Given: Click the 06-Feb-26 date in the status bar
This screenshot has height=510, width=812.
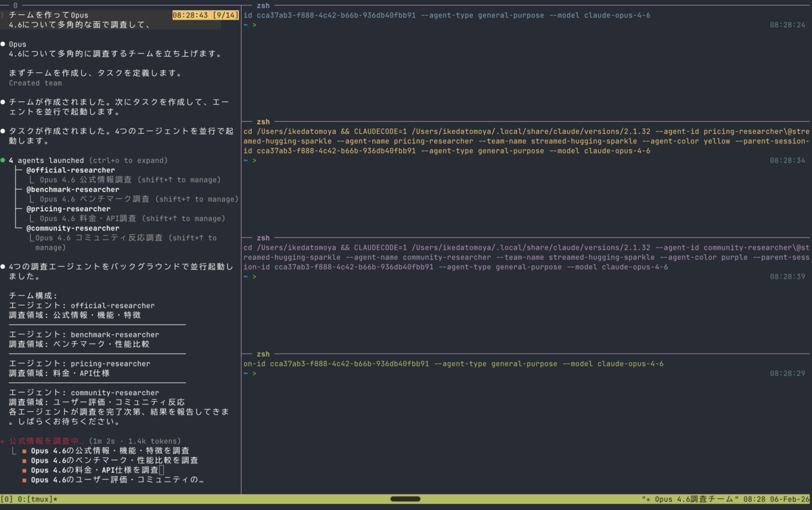Looking at the screenshot, I should (x=791, y=499).
